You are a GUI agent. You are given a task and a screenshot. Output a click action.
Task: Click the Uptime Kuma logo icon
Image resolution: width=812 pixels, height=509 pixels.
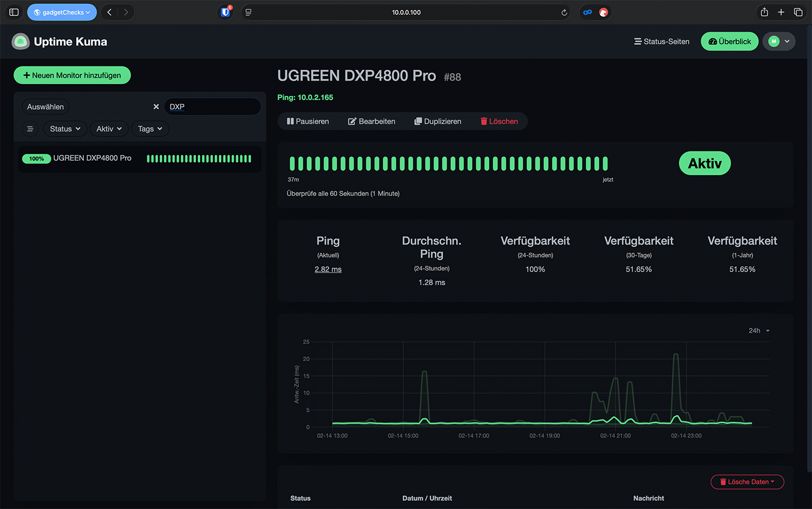coord(21,42)
